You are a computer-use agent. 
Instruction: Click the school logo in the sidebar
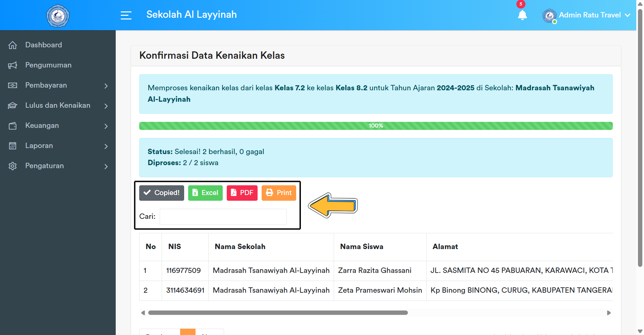[57, 15]
